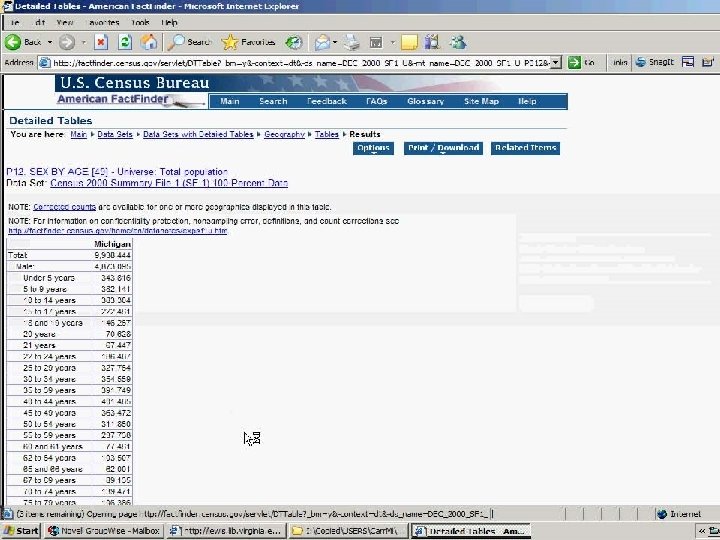Click the Back navigation button
720x540 pixels.
click(x=23, y=42)
